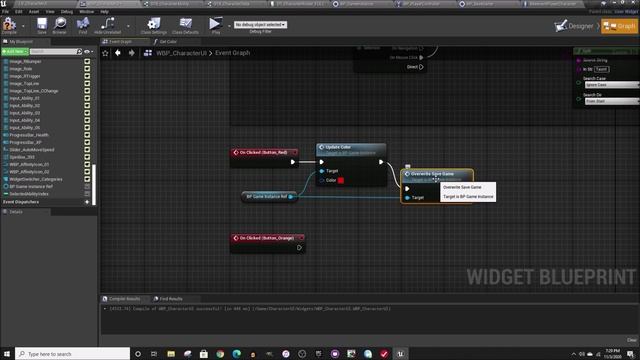Toggle visibility of Input_Ability_02 variable

[87, 106]
